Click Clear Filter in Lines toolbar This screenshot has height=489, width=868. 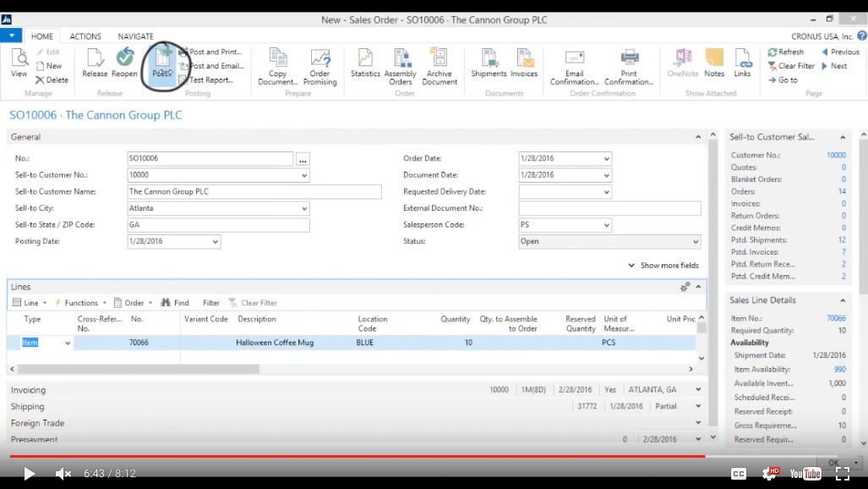point(253,303)
